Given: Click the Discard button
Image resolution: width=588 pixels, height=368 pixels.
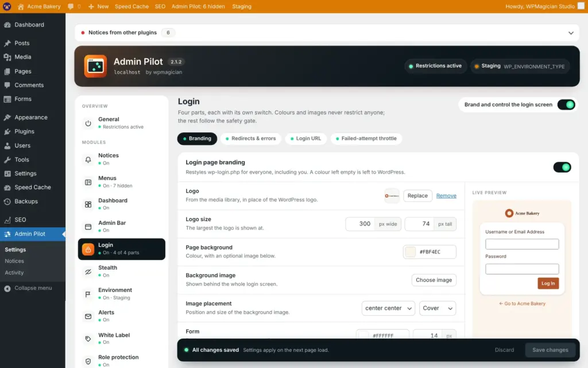Looking at the screenshot, I should (504, 350).
